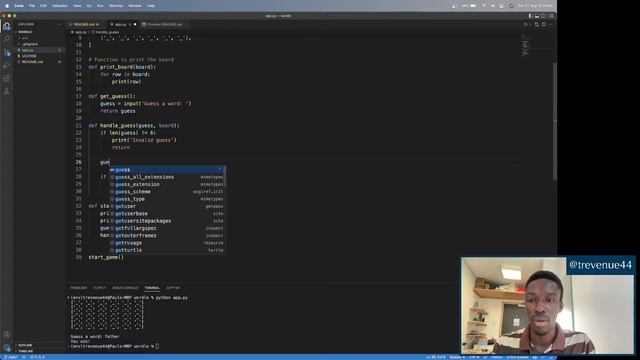Open the Extensions view icon
Viewport: 640px width, 360px height.
tap(7, 78)
